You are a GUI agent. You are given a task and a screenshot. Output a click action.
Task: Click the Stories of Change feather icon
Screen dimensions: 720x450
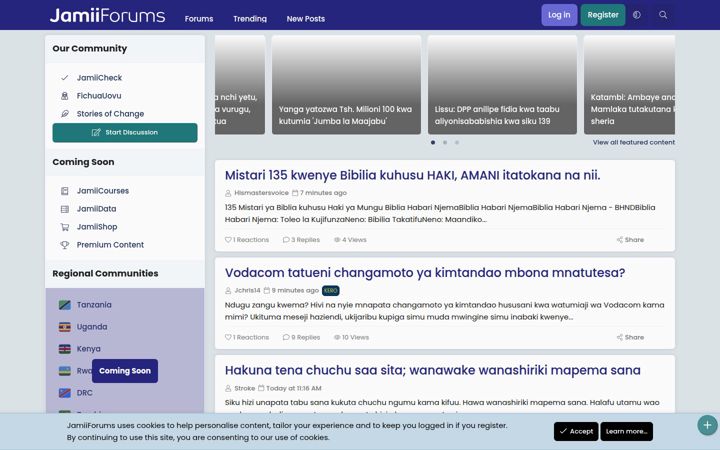[65, 113]
